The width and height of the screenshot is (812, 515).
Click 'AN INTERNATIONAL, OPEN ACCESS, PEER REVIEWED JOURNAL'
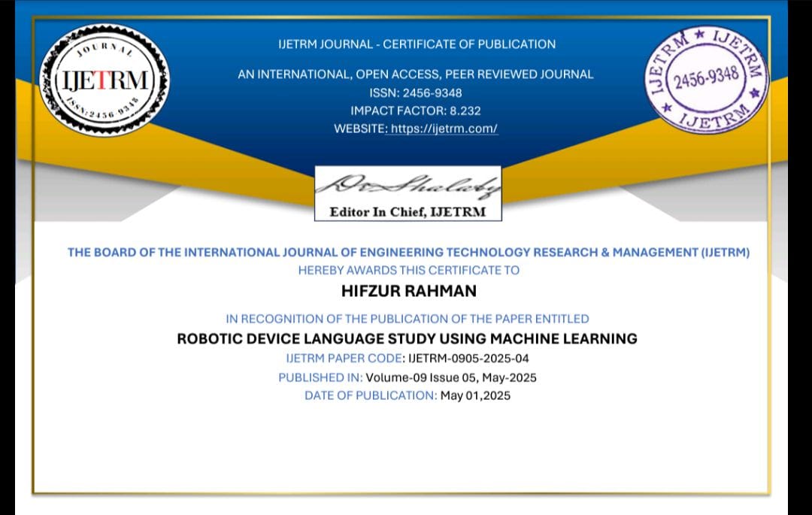coord(415,74)
